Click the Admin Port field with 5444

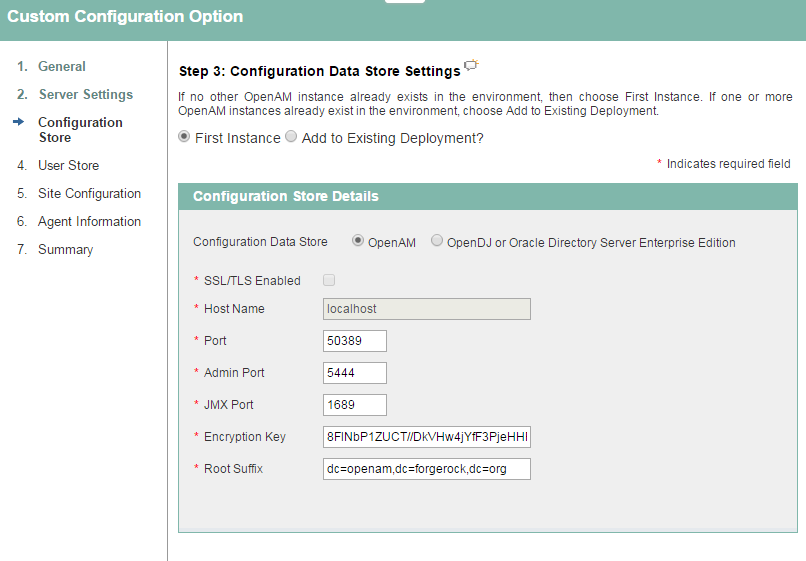pyautogui.click(x=355, y=373)
